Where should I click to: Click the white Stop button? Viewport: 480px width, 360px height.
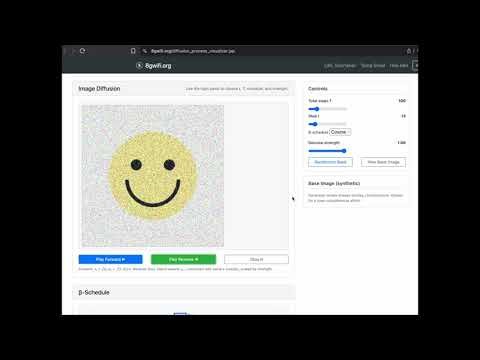click(x=256, y=259)
